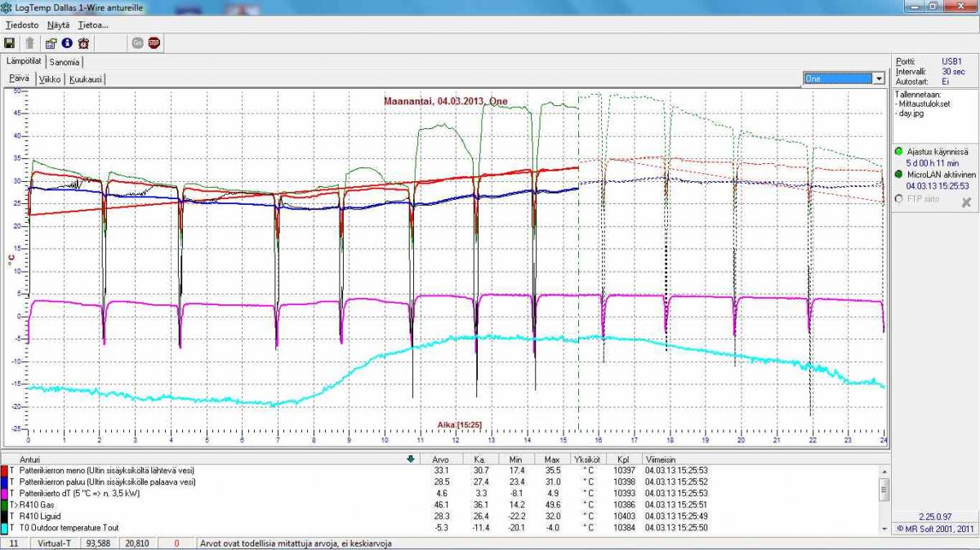Select the Kuukausi chart tab
The width and height of the screenshot is (980, 550).
pos(86,79)
